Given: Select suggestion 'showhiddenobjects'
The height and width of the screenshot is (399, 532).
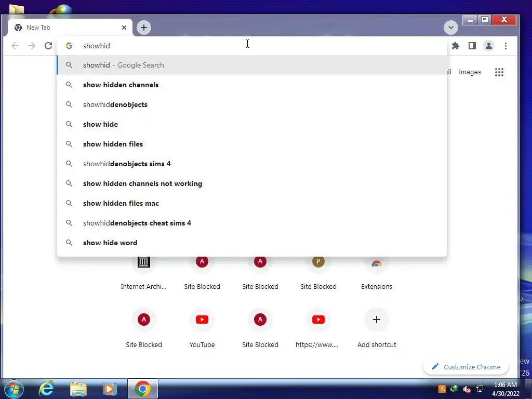Looking at the screenshot, I should [252, 104].
